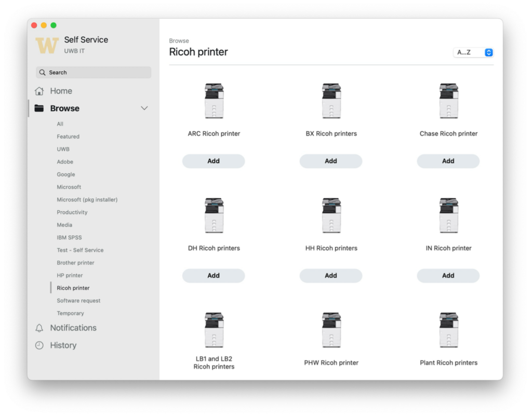Viewport: 532px width, 418px height.
Task: Click the UW gold W logo
Action: [47, 45]
